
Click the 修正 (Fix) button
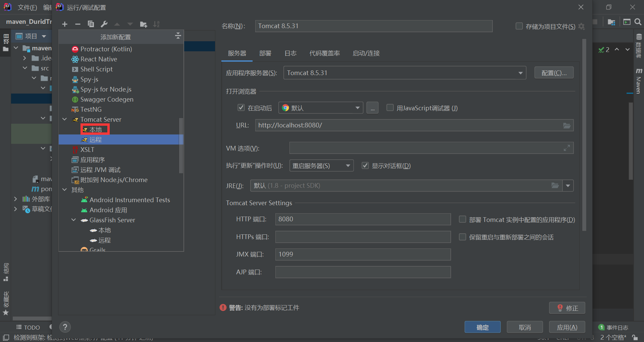(x=567, y=308)
